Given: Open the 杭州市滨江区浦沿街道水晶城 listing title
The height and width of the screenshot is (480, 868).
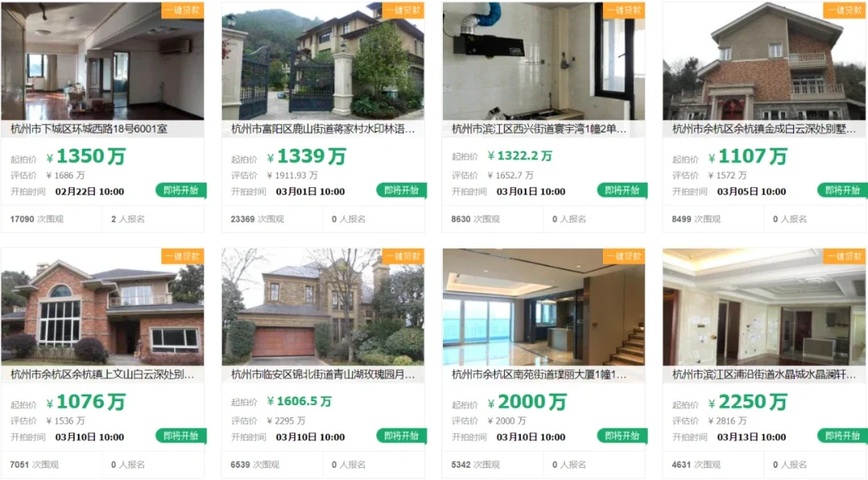Looking at the screenshot, I should tap(764, 375).
